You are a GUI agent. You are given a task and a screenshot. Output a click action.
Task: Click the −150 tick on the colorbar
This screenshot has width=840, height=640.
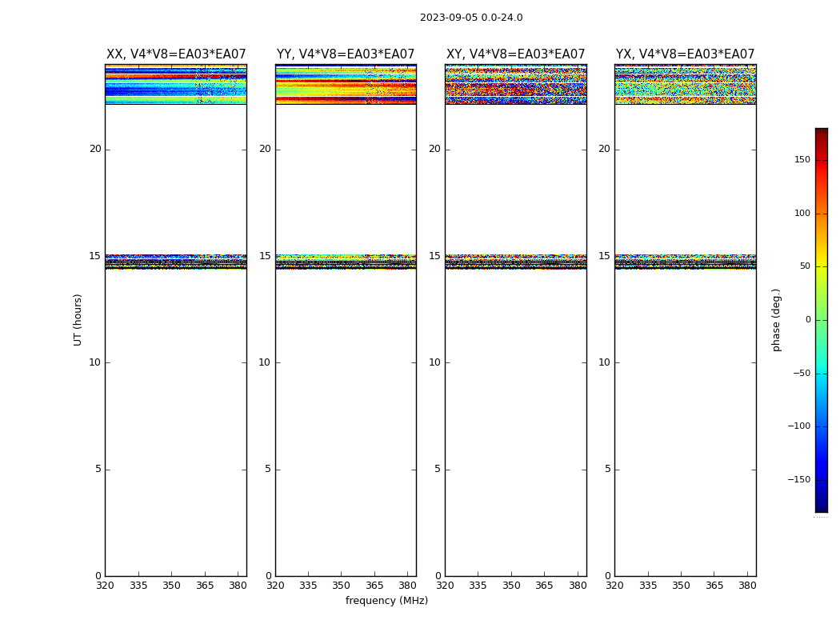point(798,479)
